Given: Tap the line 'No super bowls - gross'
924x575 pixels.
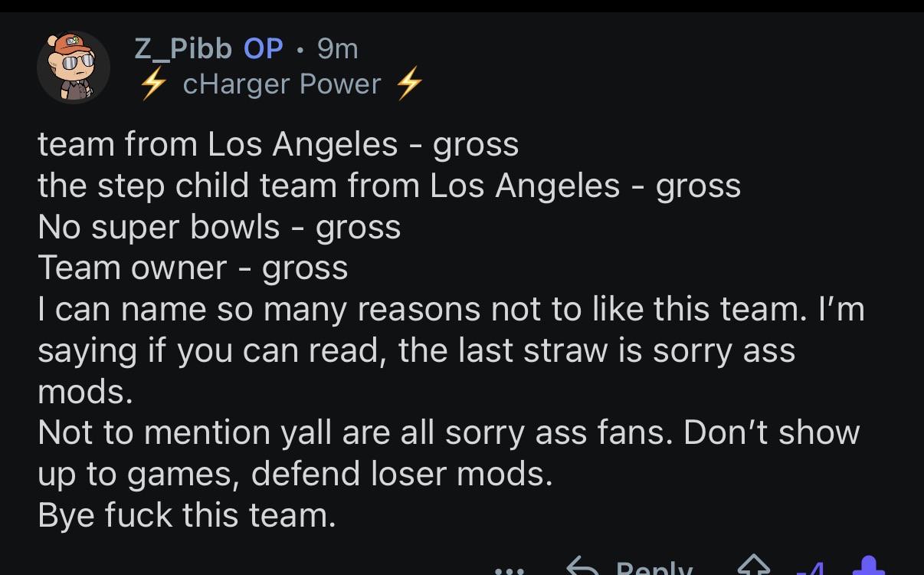Looking at the screenshot, I should pyautogui.click(x=219, y=226).
